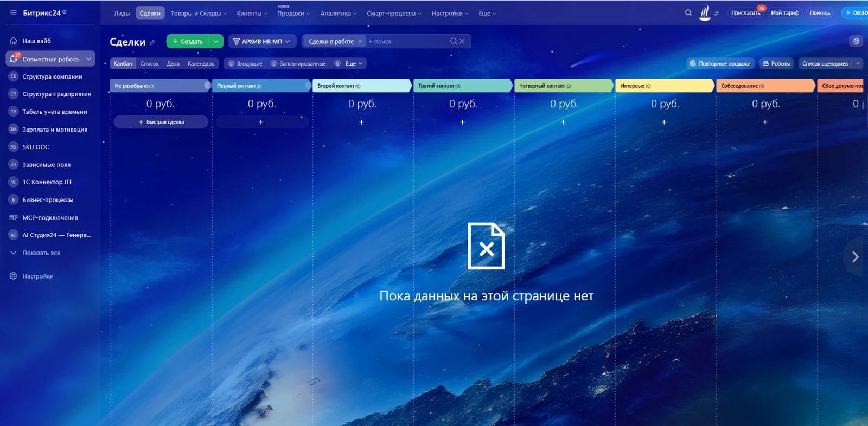Toggle the hamburger menu beside Битрикс24

[13, 12]
